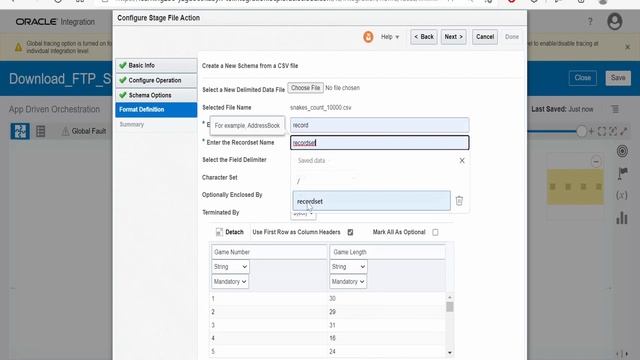Delete saved 'recordset' suggestion with trash icon
Image resolution: width=640 pixels, height=360 pixels.
pyautogui.click(x=459, y=201)
